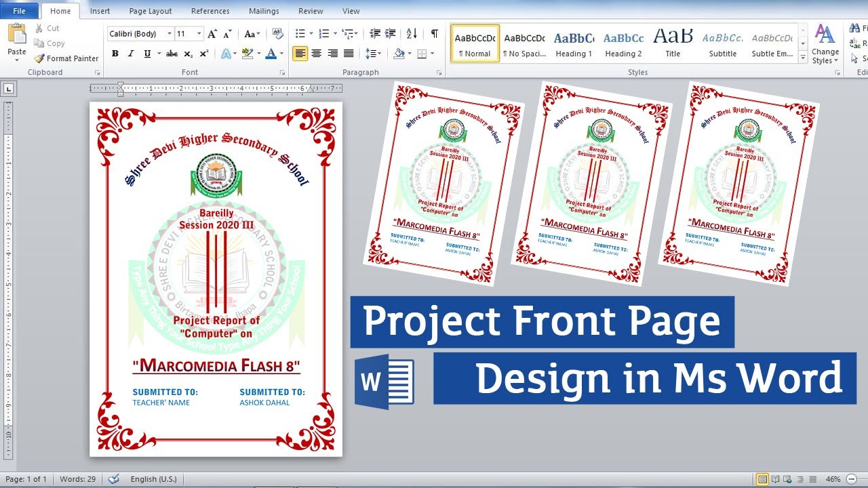Image resolution: width=868 pixels, height=488 pixels.
Task: Switch to Outline view
Action: (800, 479)
